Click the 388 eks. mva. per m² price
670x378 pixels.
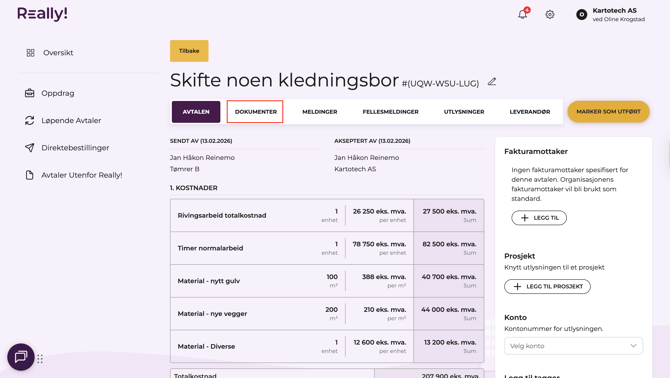tap(384, 277)
